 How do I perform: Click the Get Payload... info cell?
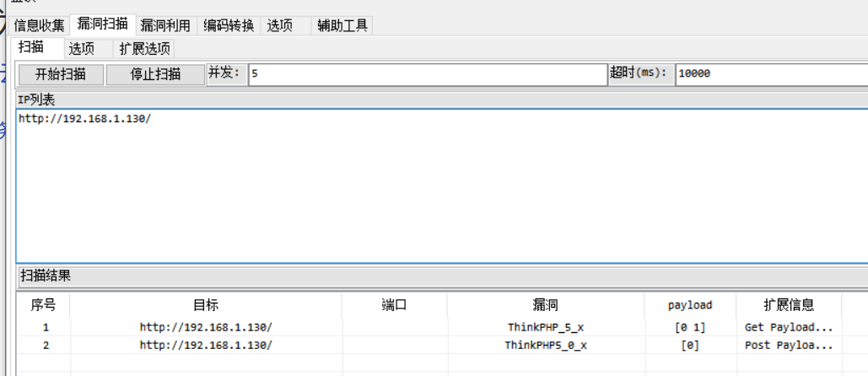[789, 327]
